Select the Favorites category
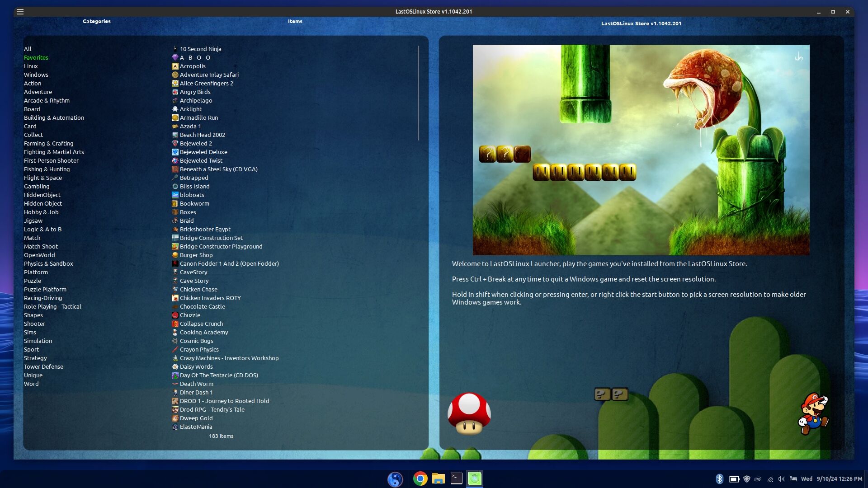868x488 pixels. [x=36, y=58]
